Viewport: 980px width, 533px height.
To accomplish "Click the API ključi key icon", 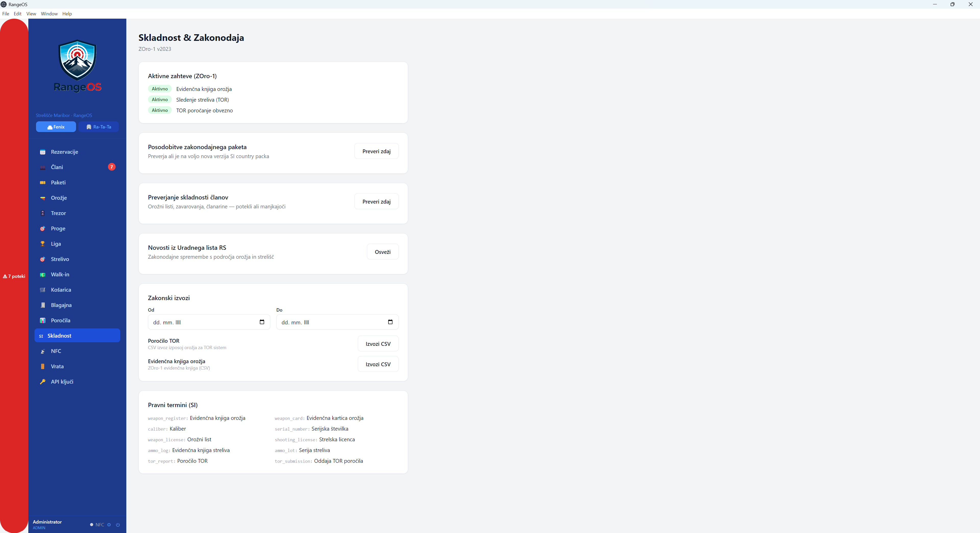I will [x=43, y=382].
